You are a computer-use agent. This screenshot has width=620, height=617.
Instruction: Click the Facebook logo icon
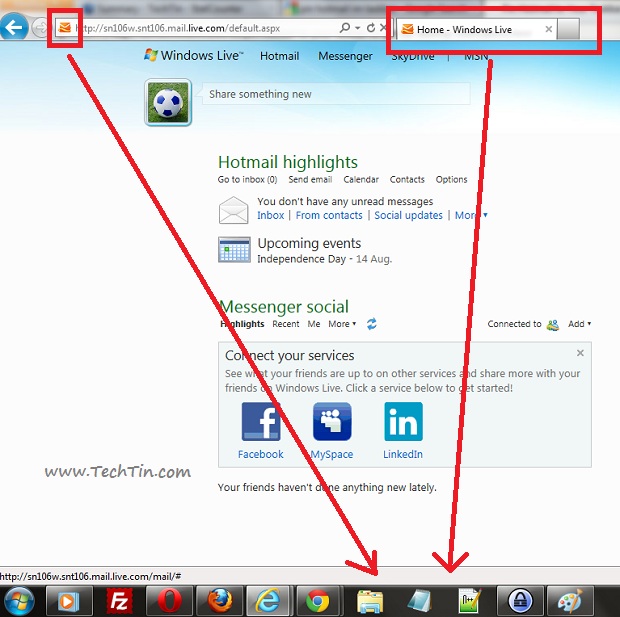(261, 422)
